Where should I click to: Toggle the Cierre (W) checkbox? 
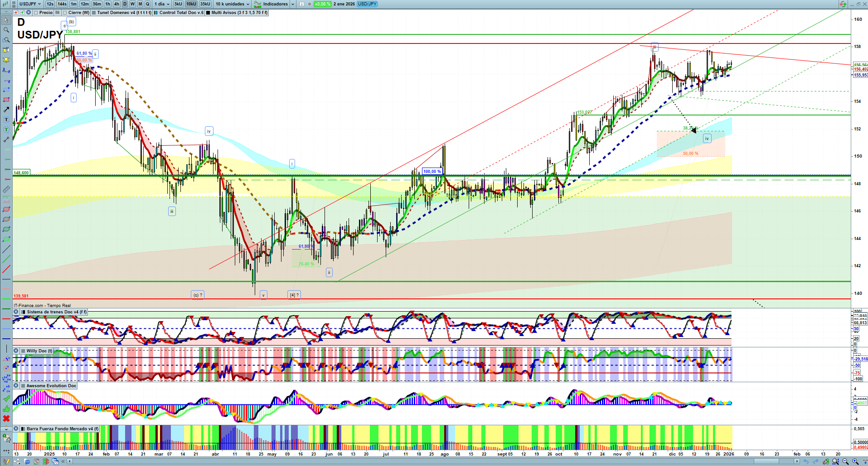(65, 13)
